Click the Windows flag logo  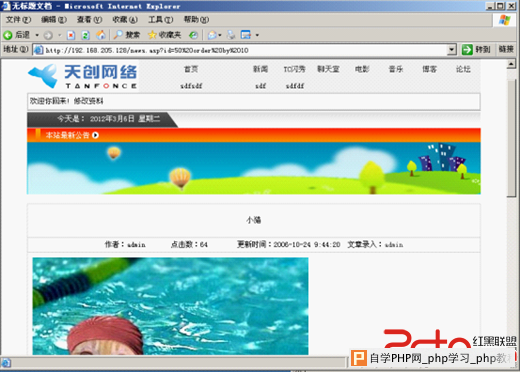pos(504,20)
